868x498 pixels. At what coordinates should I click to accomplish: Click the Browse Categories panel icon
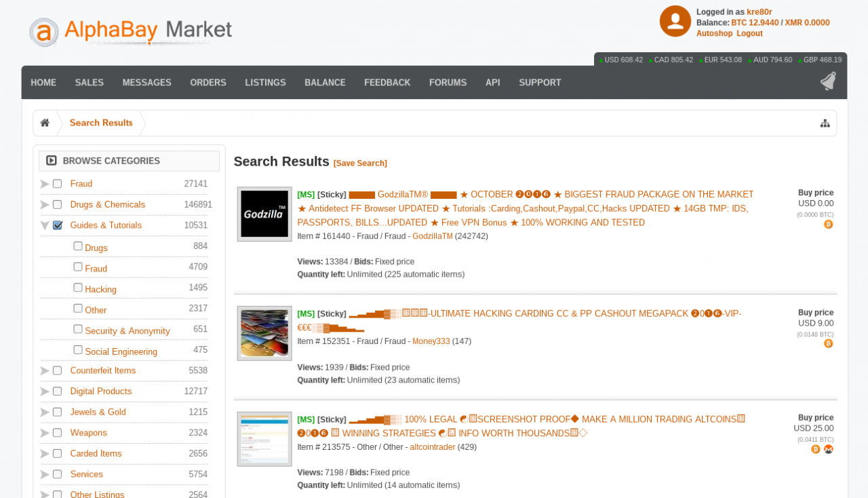point(51,160)
